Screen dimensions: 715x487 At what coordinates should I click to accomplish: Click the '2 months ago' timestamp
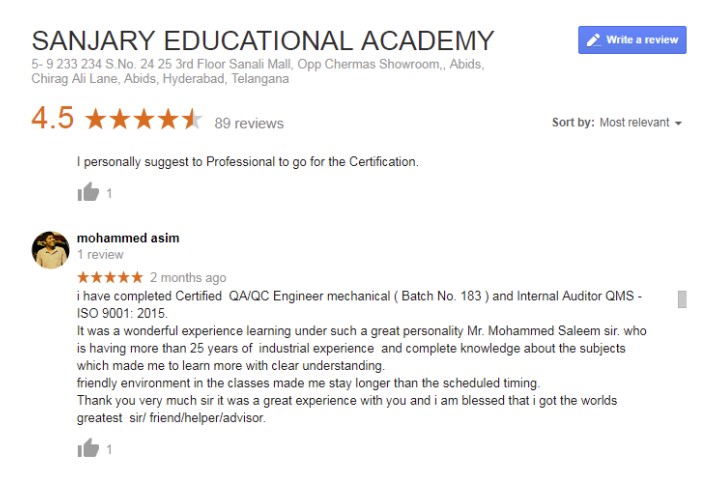tap(188, 277)
